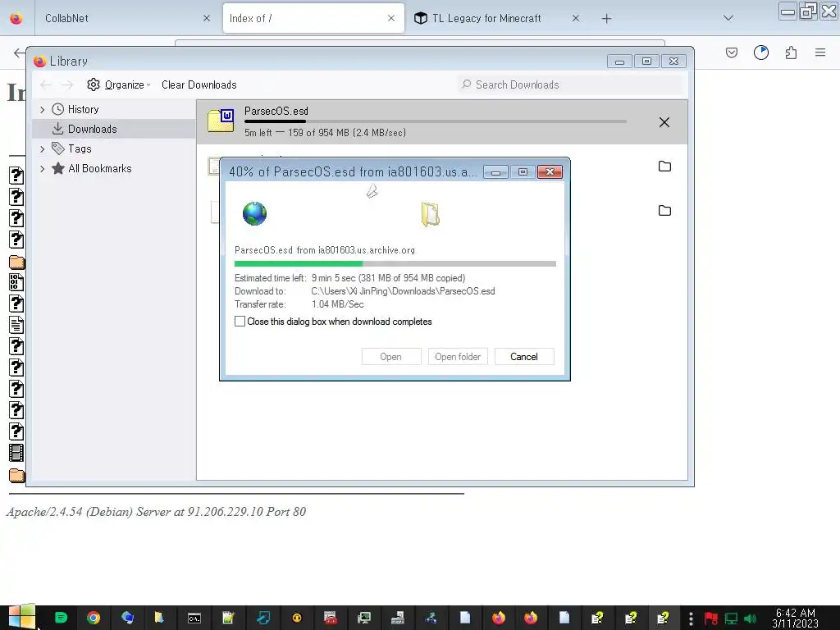The image size is (840, 630).
Task: Close the Index of / tab
Action: coord(391,18)
